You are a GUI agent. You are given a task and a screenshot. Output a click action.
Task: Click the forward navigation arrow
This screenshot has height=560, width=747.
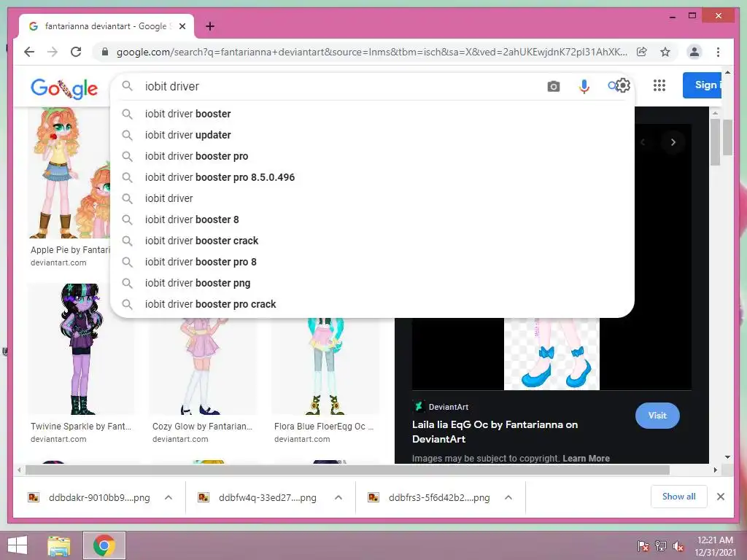coord(53,52)
